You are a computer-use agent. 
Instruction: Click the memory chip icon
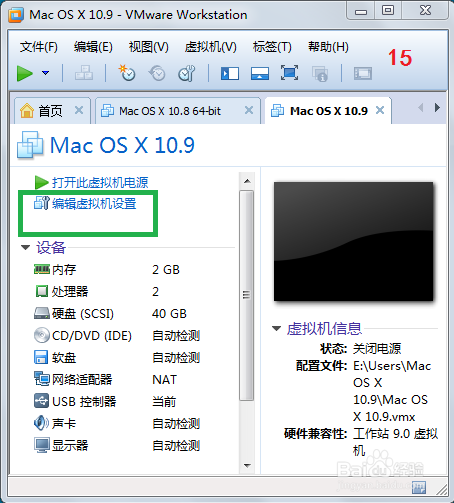pyautogui.click(x=42, y=269)
